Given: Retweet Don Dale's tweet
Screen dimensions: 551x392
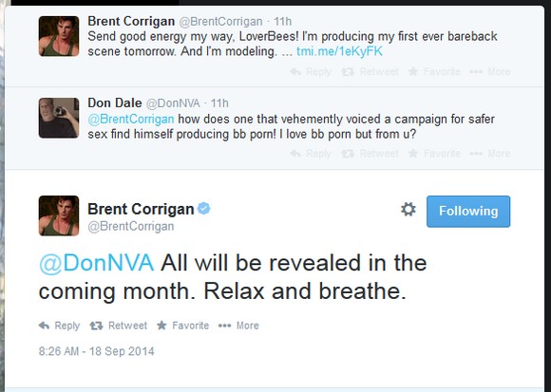Looking at the screenshot, I should click(x=370, y=154).
